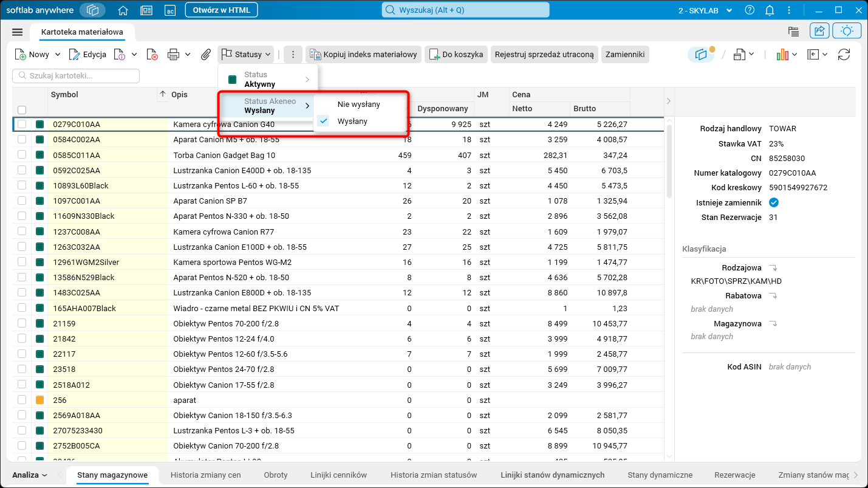
Task: Click the Home icon in the title bar
Action: click(x=123, y=10)
